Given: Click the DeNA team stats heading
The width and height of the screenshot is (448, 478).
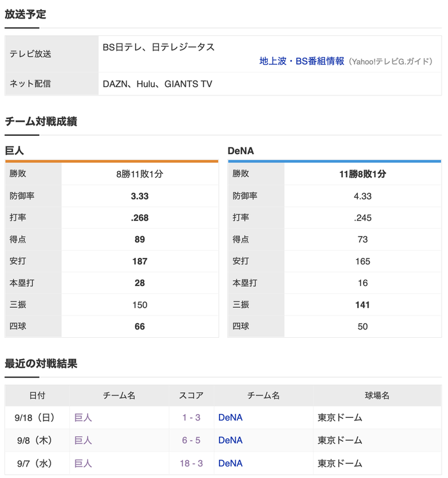Looking at the screenshot, I should click(x=241, y=150).
